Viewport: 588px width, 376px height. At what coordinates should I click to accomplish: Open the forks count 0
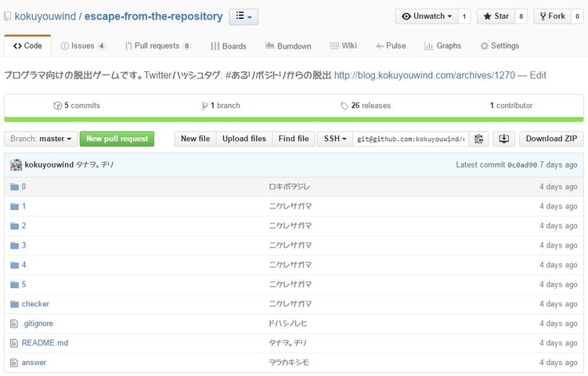(577, 16)
